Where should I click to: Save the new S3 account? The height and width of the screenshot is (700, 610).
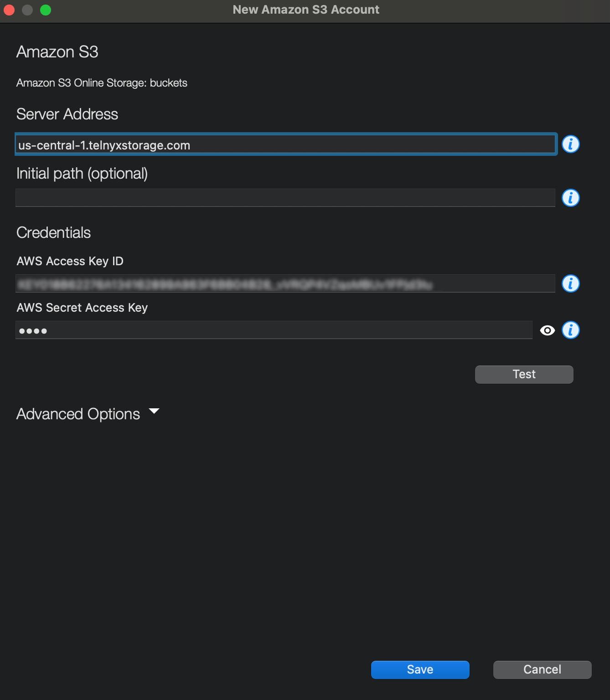click(x=420, y=669)
